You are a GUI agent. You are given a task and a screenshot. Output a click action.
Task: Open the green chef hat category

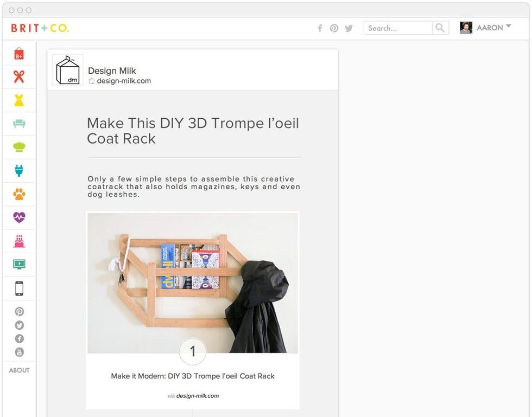point(19,147)
